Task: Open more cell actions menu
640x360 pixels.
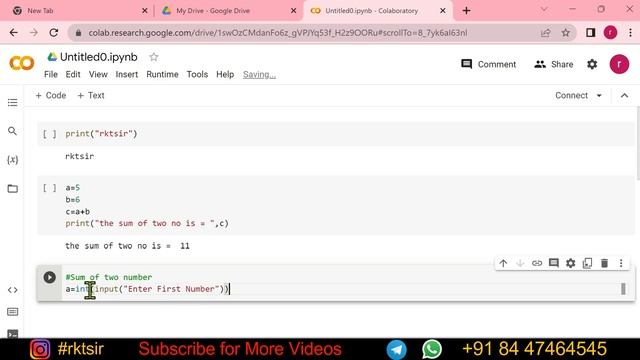Action: click(x=621, y=263)
